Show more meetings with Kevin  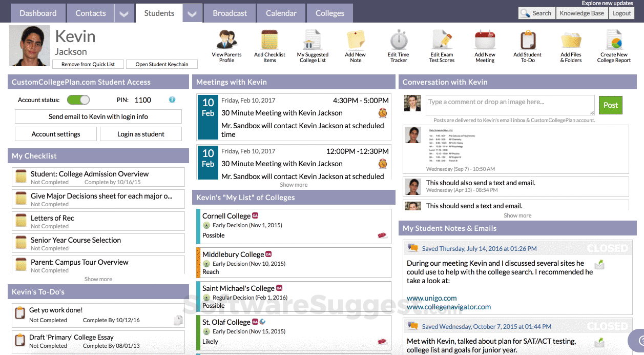click(293, 185)
